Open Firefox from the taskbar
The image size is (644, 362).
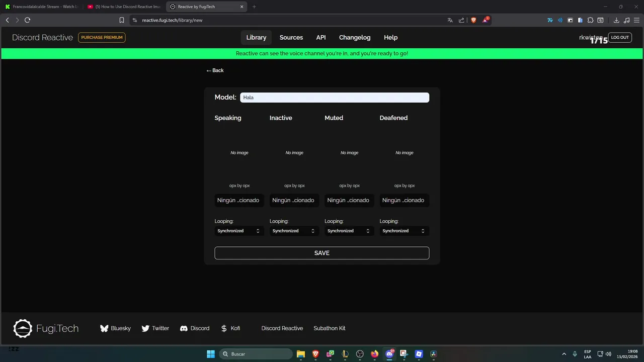(x=374, y=354)
